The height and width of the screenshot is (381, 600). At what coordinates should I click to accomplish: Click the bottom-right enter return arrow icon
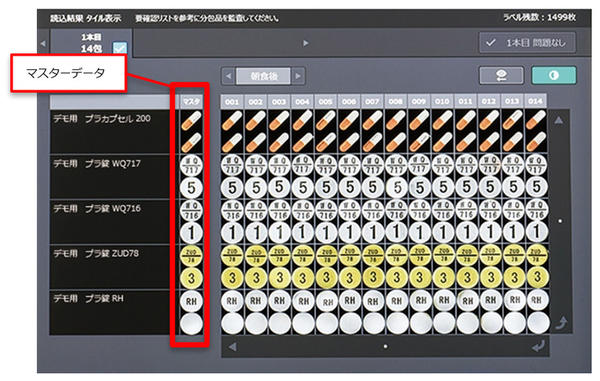pos(538,347)
